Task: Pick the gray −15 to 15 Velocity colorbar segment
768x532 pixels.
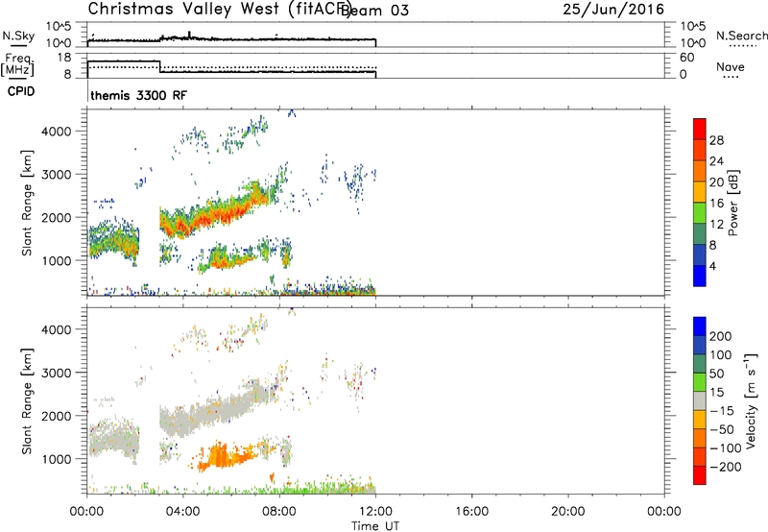Action: tap(700, 400)
